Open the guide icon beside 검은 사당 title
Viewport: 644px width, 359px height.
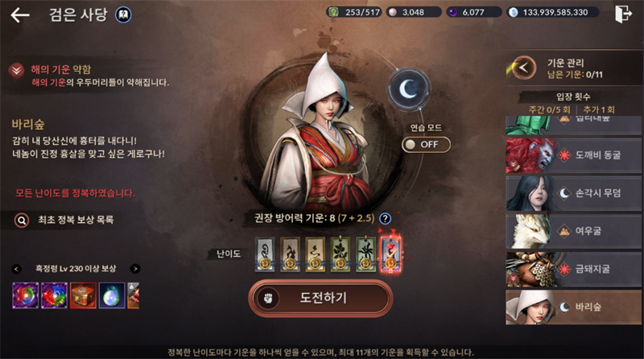[123, 14]
